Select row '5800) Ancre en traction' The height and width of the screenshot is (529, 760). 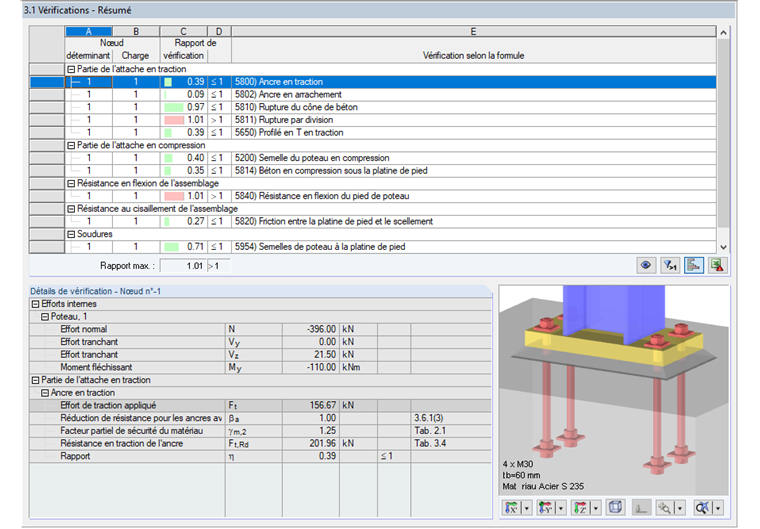tap(373, 82)
